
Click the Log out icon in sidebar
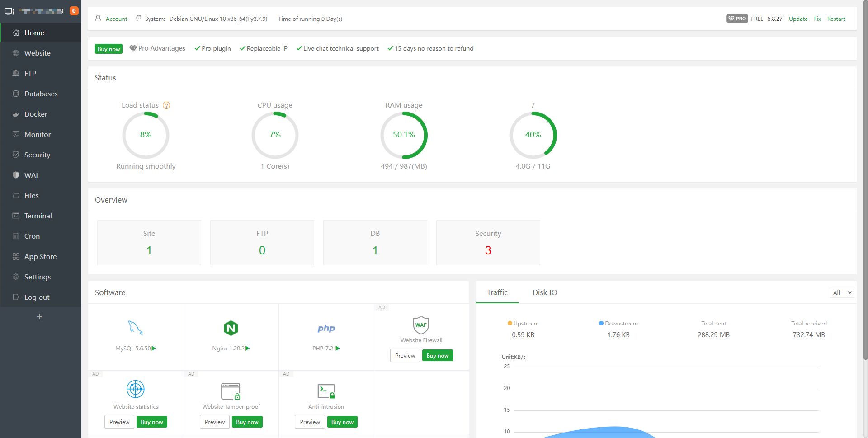16,297
